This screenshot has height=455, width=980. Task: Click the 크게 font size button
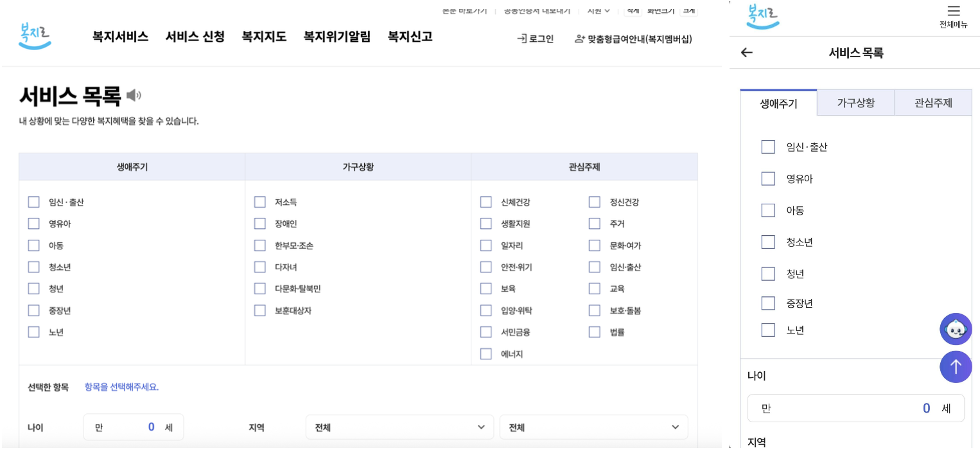688,10
